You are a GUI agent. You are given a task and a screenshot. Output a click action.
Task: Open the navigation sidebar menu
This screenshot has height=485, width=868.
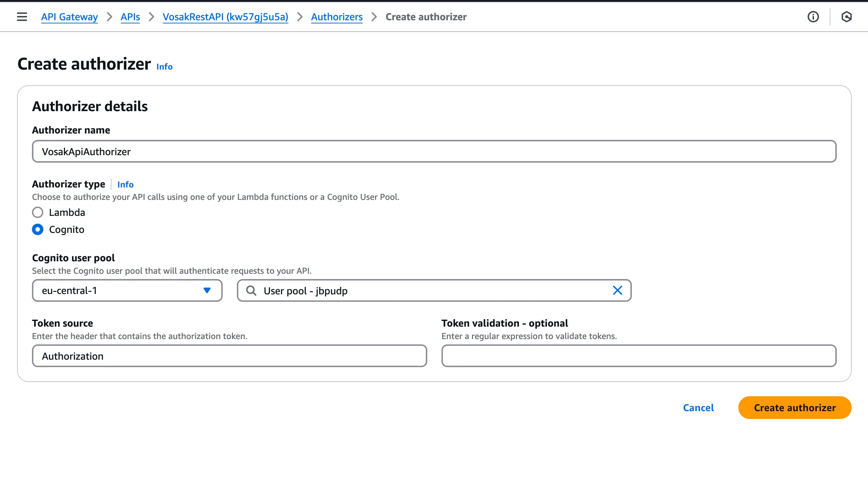tap(22, 17)
